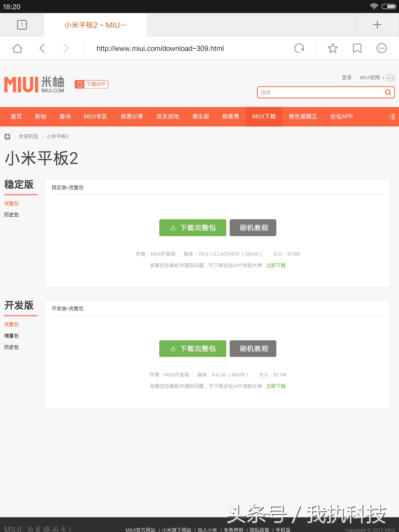Click 全部机型 breadcrumb link

[x=28, y=136]
